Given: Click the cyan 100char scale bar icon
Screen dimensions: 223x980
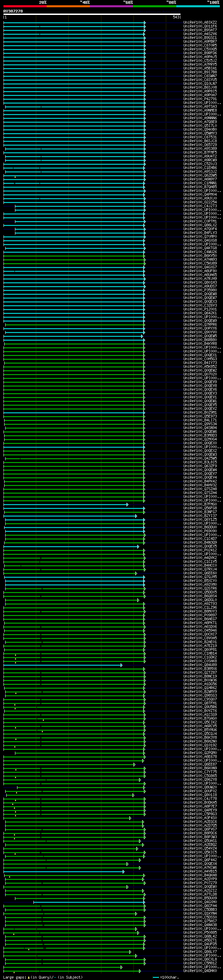Looking at the screenshot, I should (x=156, y=977).
